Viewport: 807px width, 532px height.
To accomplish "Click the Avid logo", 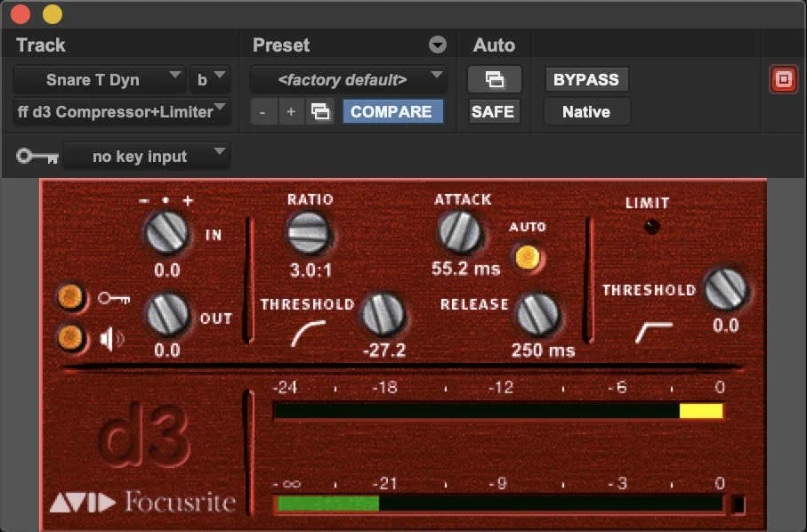I will (x=83, y=503).
